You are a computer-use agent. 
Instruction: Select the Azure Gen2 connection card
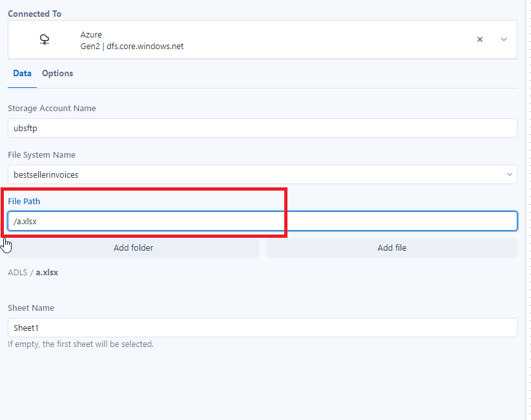pos(258,39)
